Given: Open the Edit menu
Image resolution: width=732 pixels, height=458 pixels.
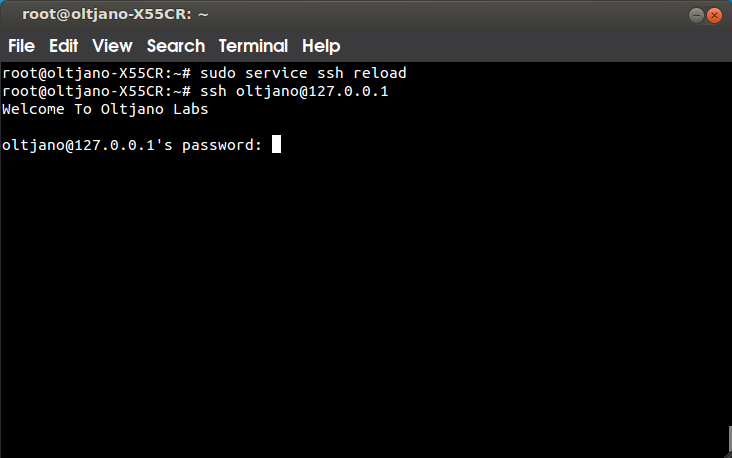Looking at the screenshot, I should click(63, 46).
